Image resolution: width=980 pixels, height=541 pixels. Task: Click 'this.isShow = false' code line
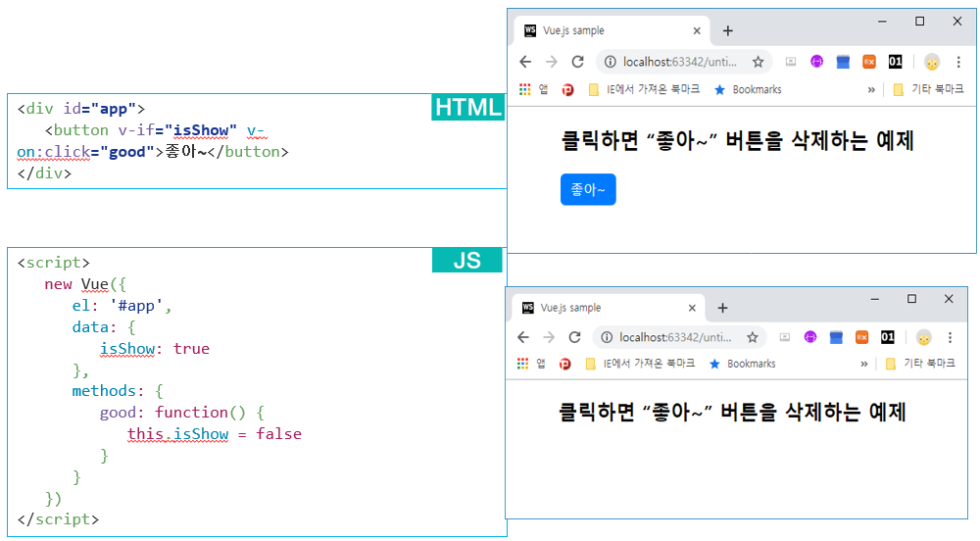(x=215, y=433)
